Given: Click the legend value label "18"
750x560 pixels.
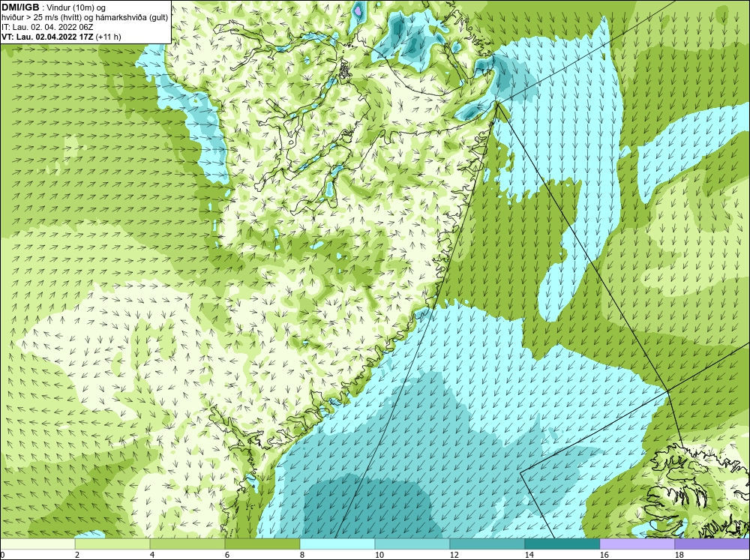Looking at the screenshot, I should [x=679, y=555].
